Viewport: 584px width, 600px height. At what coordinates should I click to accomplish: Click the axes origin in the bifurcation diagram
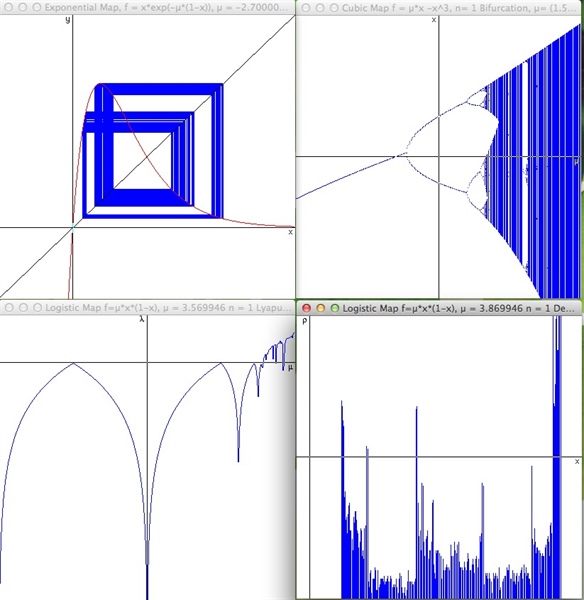tap(439, 156)
